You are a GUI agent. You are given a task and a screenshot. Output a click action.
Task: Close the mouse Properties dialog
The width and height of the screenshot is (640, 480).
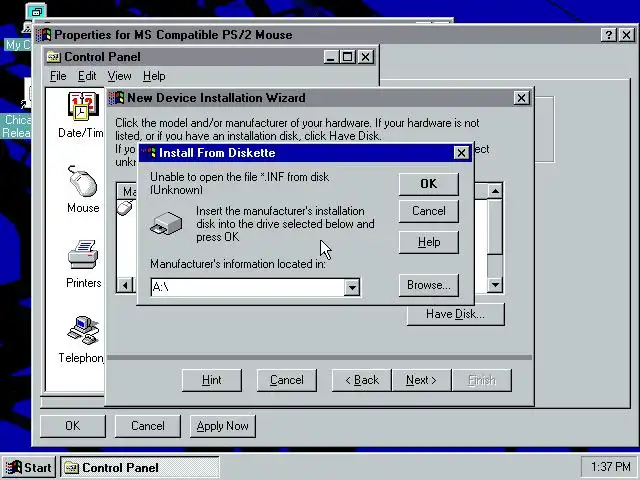627,35
